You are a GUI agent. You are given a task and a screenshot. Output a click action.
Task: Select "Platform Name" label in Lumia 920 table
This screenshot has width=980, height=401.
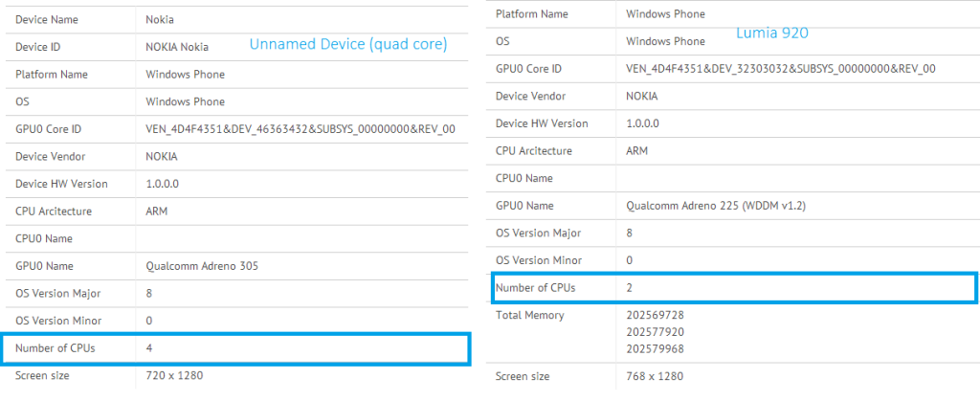[531, 13]
